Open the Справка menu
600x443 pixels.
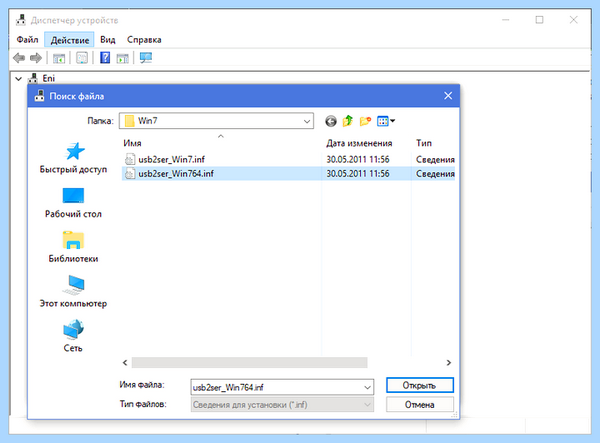pos(144,40)
